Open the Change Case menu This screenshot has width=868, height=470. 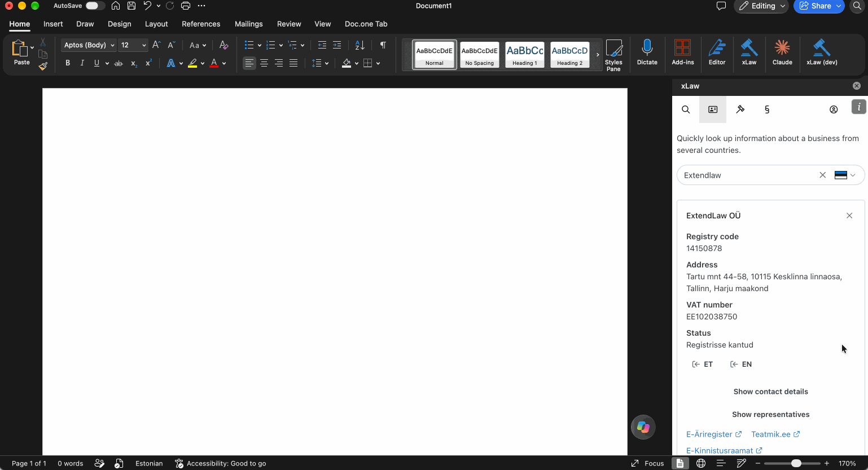pyautogui.click(x=198, y=45)
